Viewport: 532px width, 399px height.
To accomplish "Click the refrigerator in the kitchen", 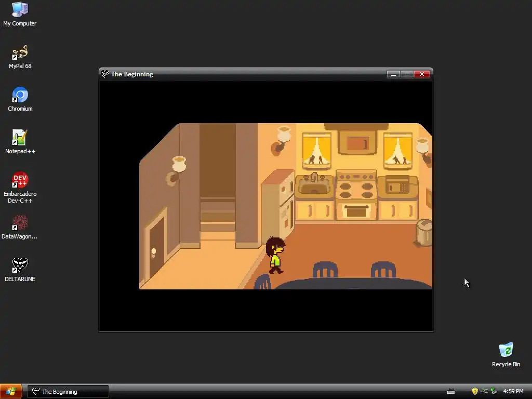I will (278, 206).
